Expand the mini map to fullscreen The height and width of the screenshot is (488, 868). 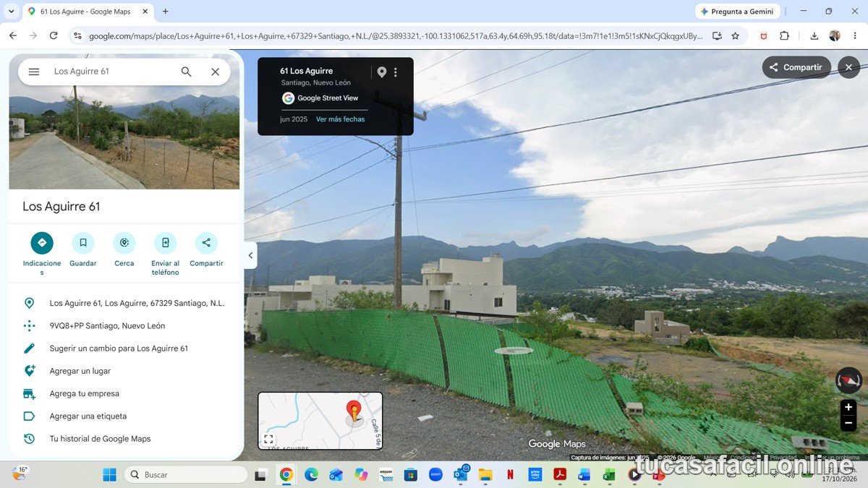pyautogui.click(x=268, y=439)
